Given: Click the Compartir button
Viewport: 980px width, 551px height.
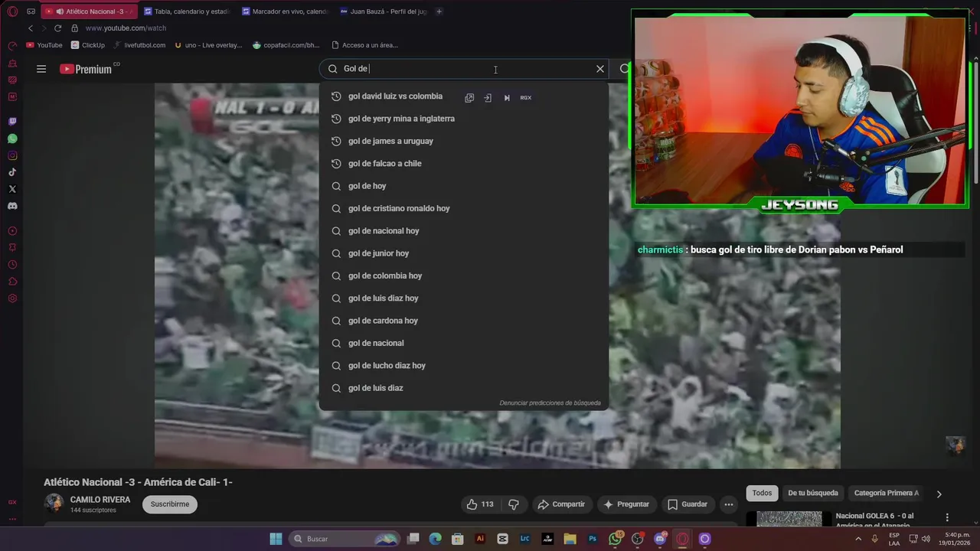Looking at the screenshot, I should click(x=561, y=504).
